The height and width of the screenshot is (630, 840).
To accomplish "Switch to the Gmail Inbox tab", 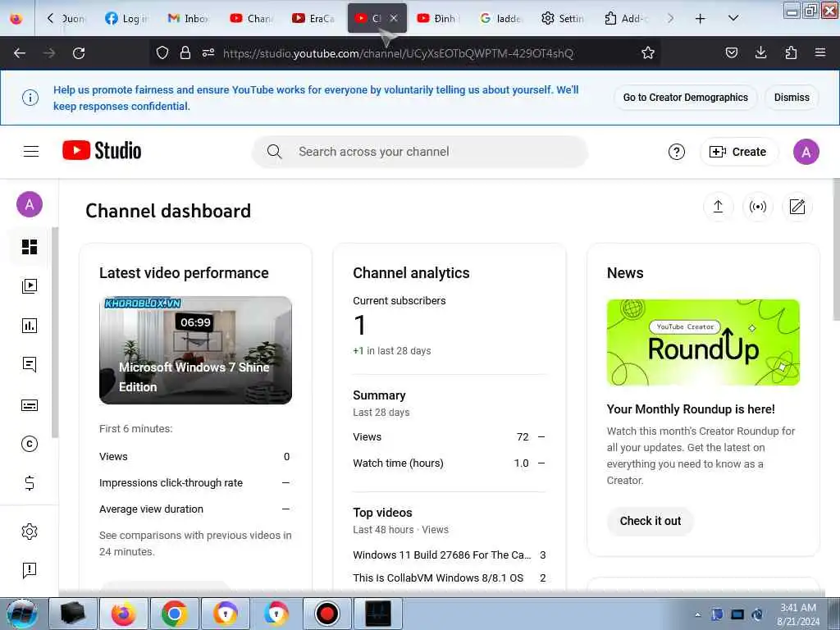I will 188,18.
